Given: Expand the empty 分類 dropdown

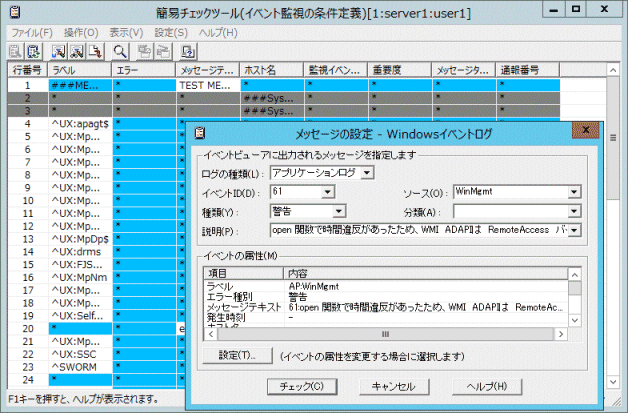Looking at the screenshot, I should tap(574, 211).
